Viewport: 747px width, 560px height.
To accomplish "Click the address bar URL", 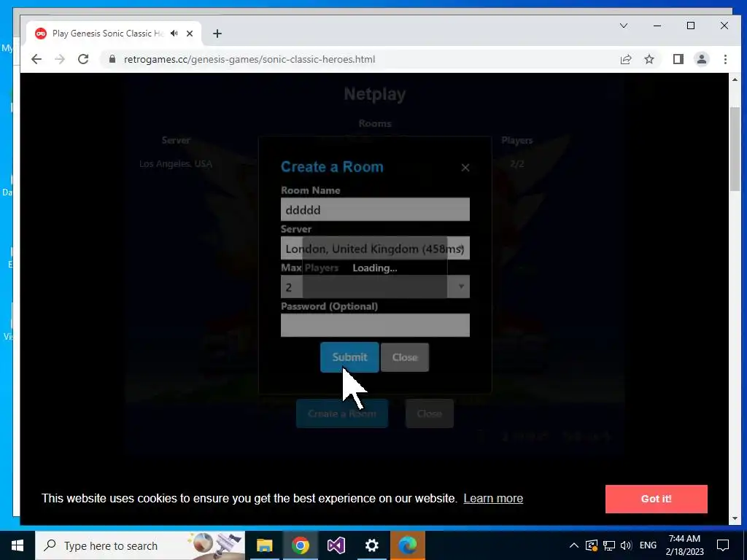I will coord(249,60).
